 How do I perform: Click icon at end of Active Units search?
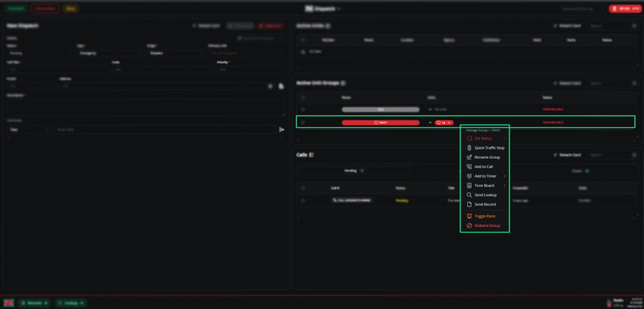tap(635, 26)
